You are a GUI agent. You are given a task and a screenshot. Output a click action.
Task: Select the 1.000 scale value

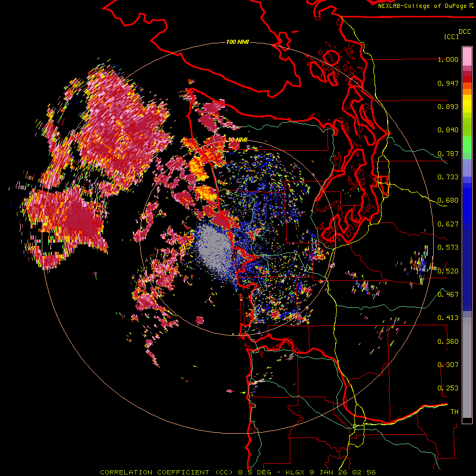(448, 59)
